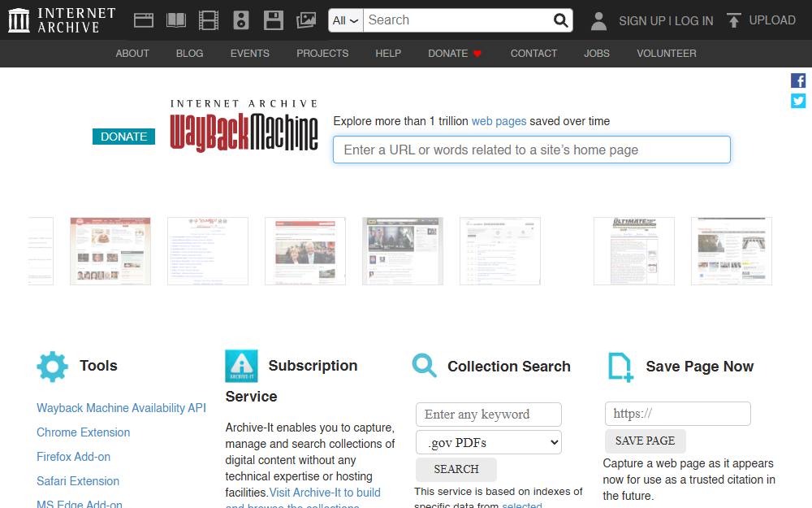Open the thumbnail with blue link list
The image size is (812, 508).
208,251
